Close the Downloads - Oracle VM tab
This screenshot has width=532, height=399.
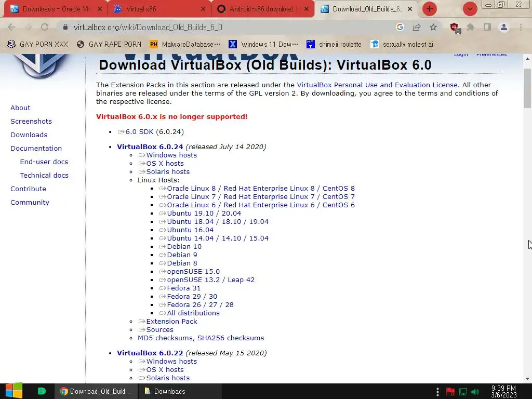click(99, 9)
